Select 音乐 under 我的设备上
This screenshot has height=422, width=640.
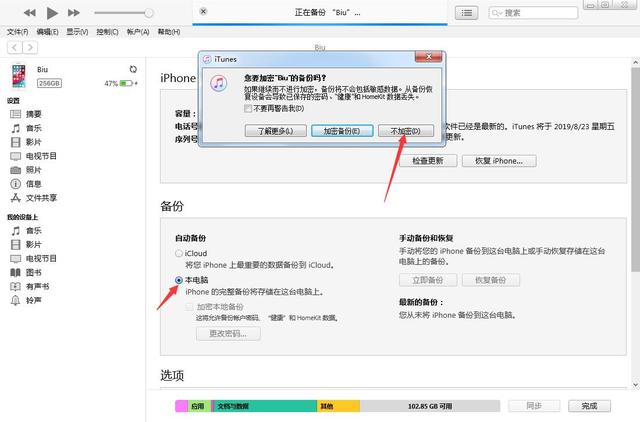tap(33, 231)
